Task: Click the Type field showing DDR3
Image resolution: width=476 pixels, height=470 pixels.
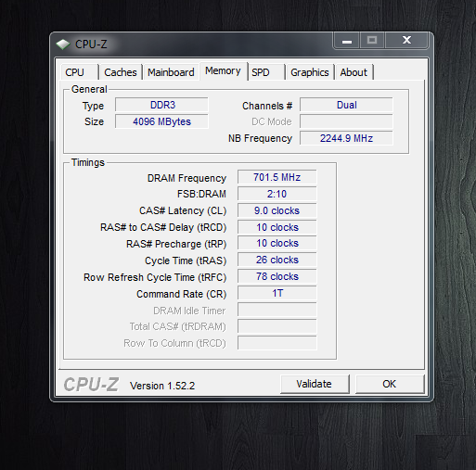Action: (x=161, y=105)
